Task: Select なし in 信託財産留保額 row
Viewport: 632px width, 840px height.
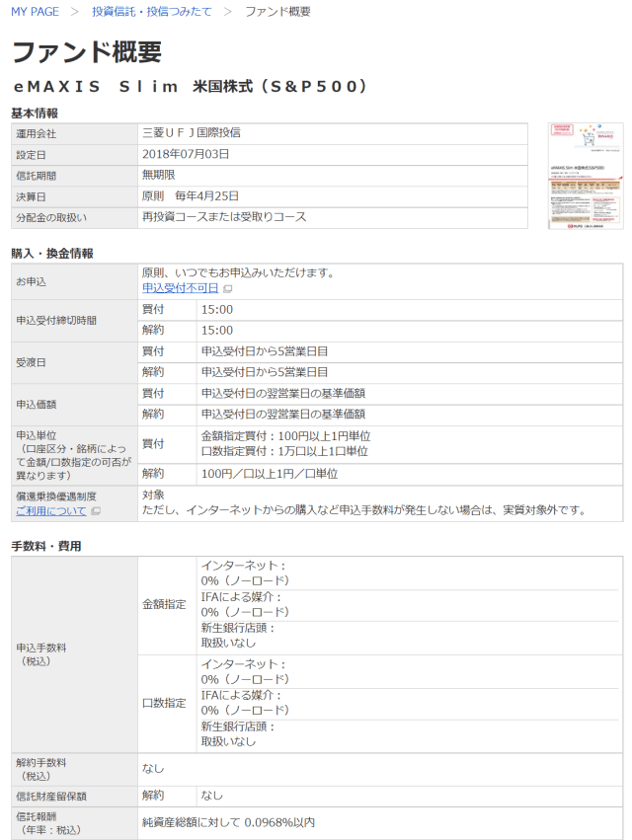Action: pyautogui.click(x=211, y=796)
